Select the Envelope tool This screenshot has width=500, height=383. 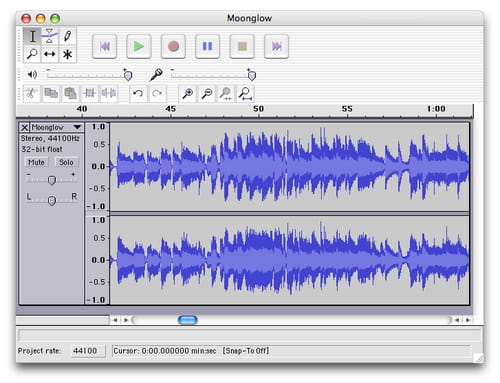point(49,36)
